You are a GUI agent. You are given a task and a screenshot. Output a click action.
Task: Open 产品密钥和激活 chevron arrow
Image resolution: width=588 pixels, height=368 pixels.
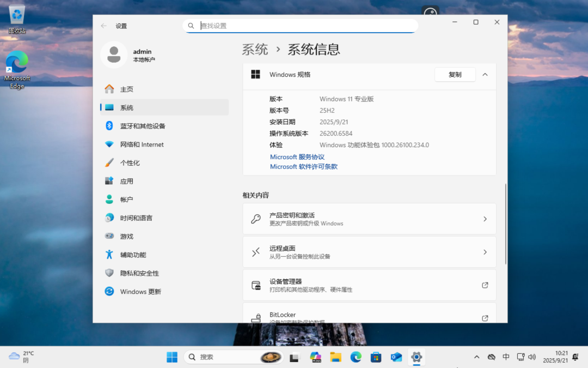point(485,219)
